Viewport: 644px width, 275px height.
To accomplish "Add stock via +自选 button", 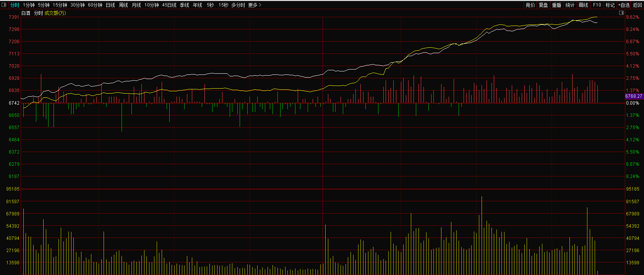I will [x=624, y=5].
